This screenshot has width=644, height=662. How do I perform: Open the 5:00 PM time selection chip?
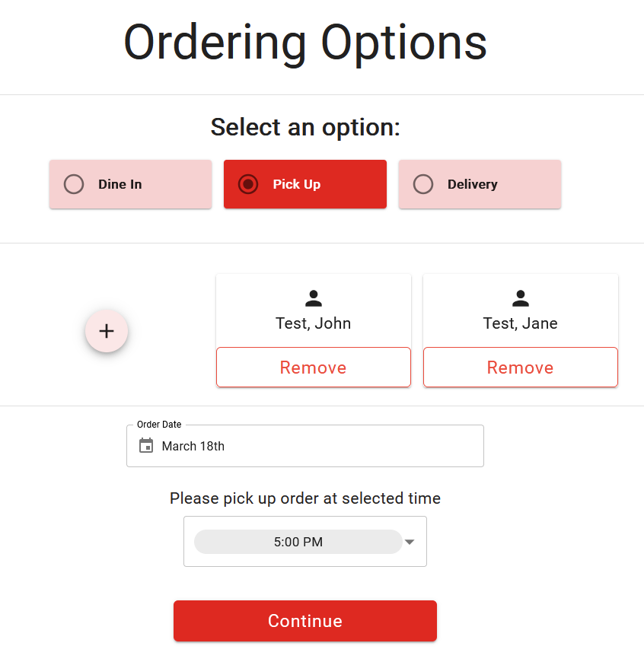click(x=298, y=542)
